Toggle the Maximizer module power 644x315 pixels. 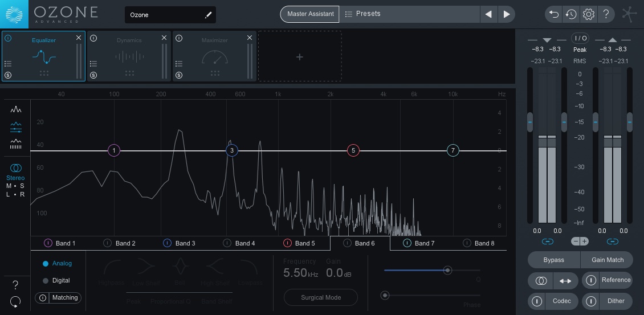(x=179, y=38)
